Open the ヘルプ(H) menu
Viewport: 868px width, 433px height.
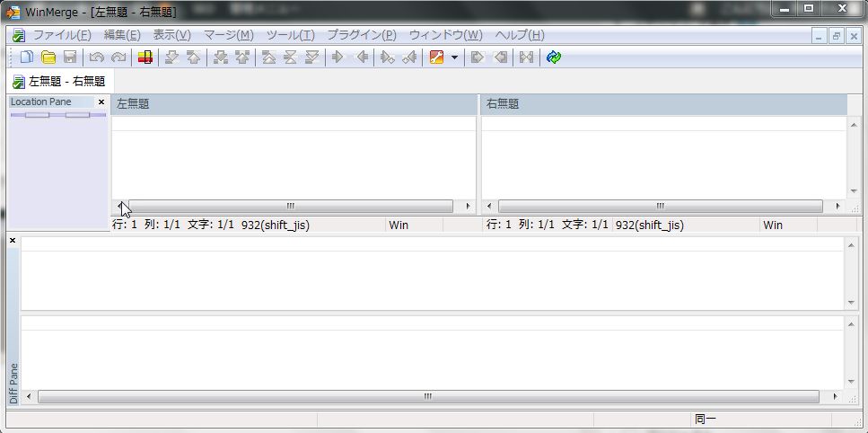pyautogui.click(x=520, y=35)
